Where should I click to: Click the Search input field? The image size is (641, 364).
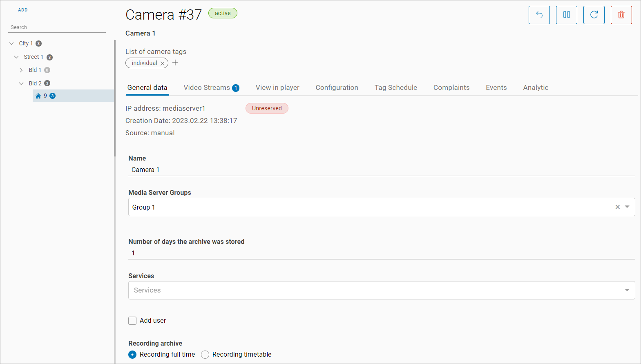[57, 27]
